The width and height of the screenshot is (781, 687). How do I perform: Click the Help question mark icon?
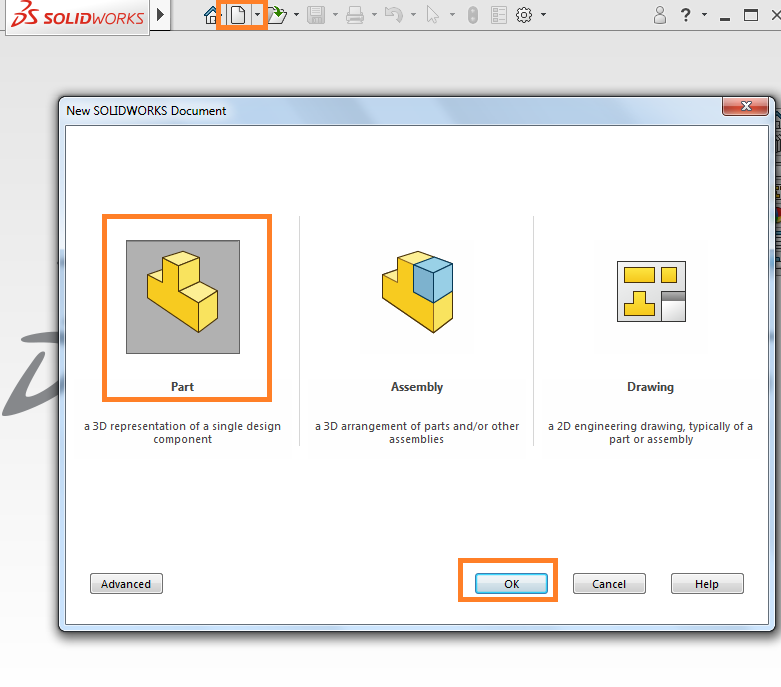click(x=685, y=15)
